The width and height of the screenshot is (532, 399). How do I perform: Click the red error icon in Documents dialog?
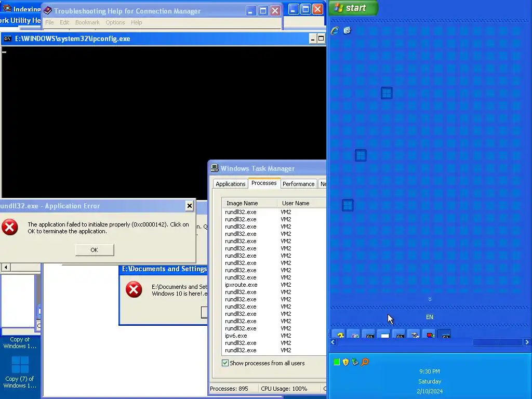(134, 289)
